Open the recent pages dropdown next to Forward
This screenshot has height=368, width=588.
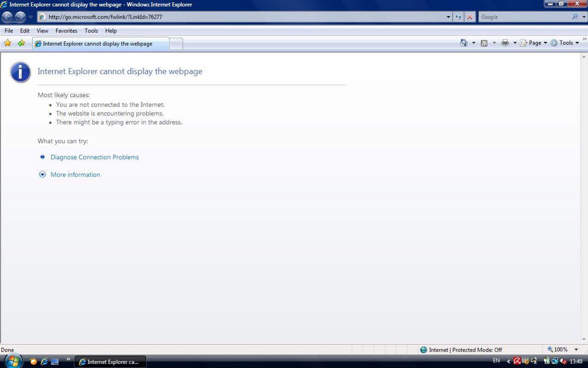(30, 17)
